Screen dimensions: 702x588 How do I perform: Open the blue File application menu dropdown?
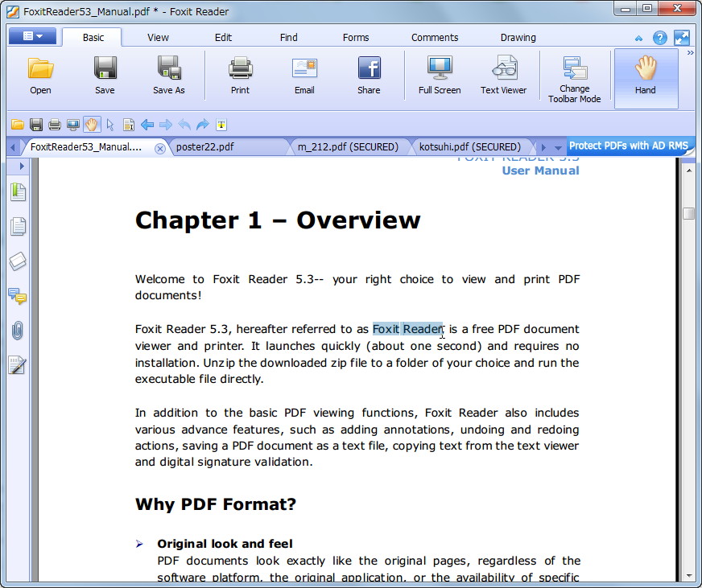tap(32, 36)
